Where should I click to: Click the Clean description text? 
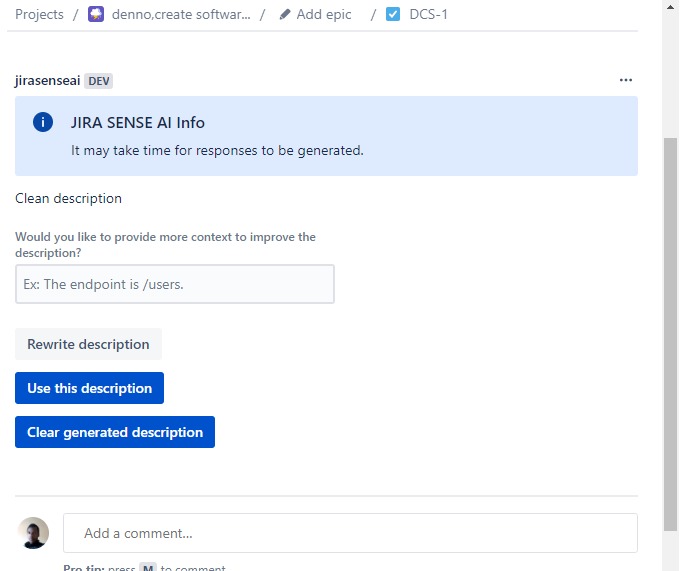(x=68, y=198)
